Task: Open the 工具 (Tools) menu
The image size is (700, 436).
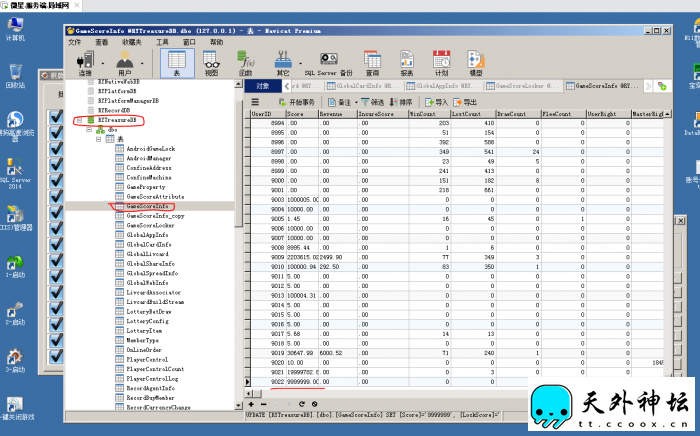Action: tap(161, 43)
